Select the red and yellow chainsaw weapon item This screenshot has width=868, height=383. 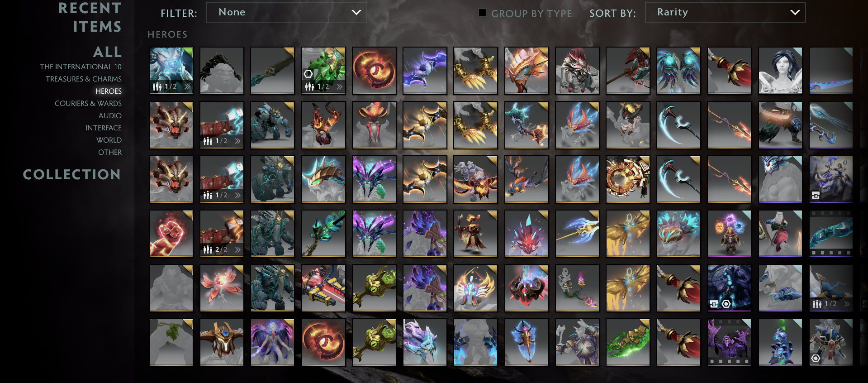323,288
